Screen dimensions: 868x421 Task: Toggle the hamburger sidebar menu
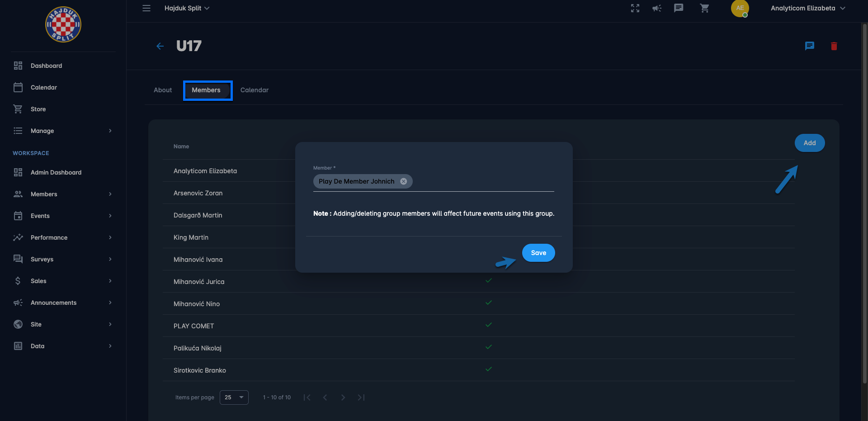[146, 8]
